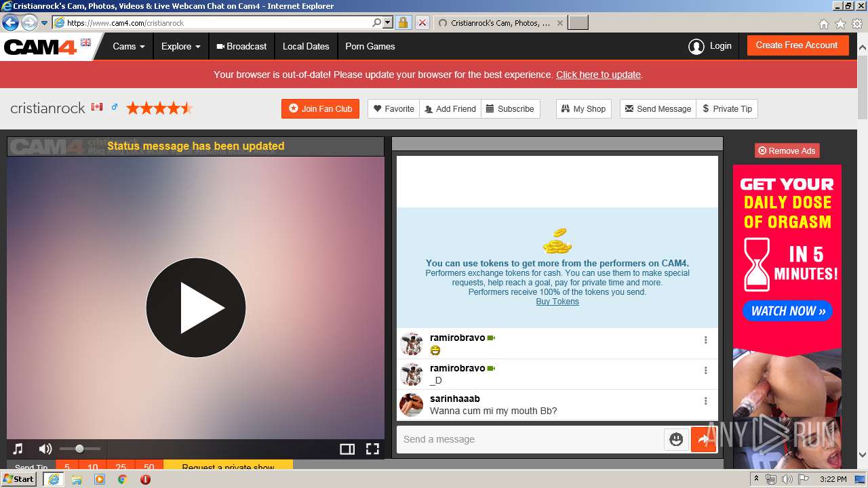The height and width of the screenshot is (488, 868).
Task: Click the UK flag language icon
Action: [x=85, y=43]
